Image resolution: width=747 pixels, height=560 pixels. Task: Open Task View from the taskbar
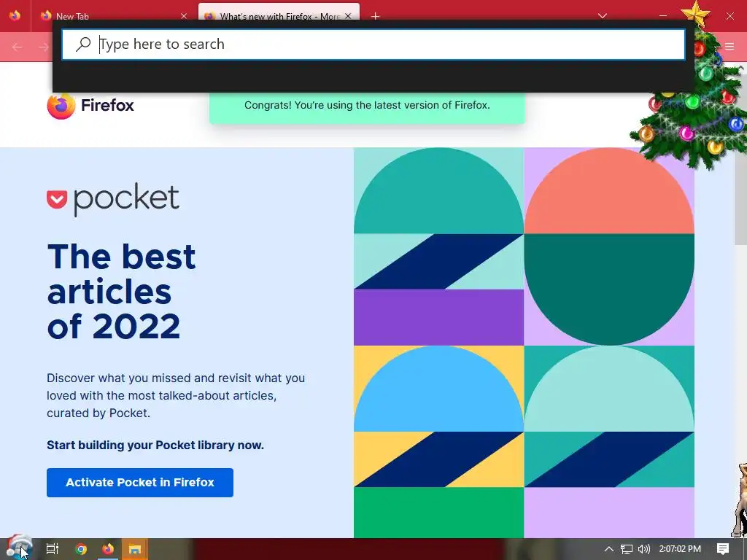coord(53,549)
